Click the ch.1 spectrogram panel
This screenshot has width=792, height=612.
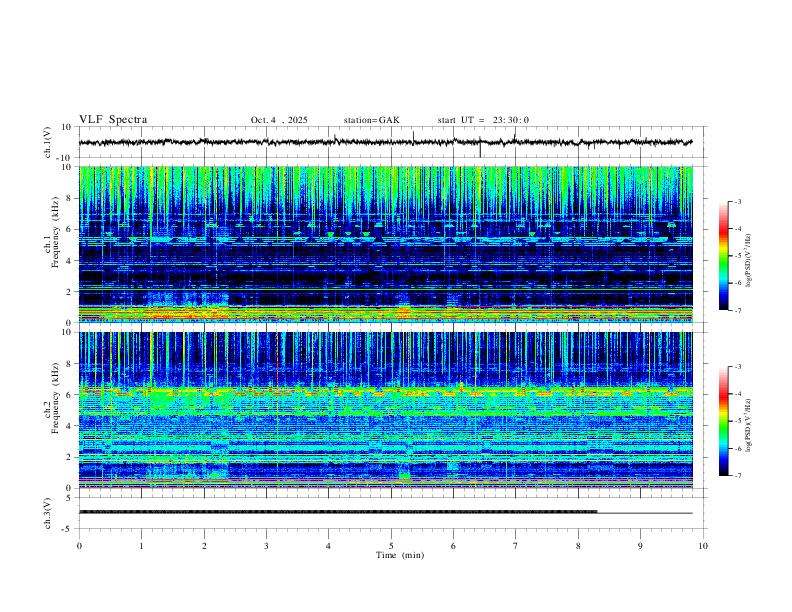385,244
